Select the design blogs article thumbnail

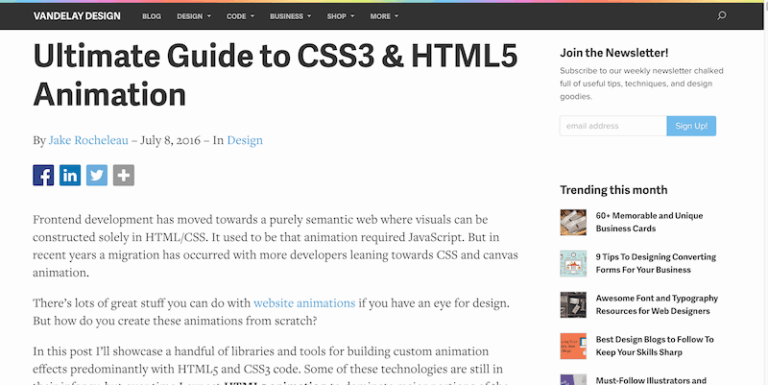click(573, 346)
